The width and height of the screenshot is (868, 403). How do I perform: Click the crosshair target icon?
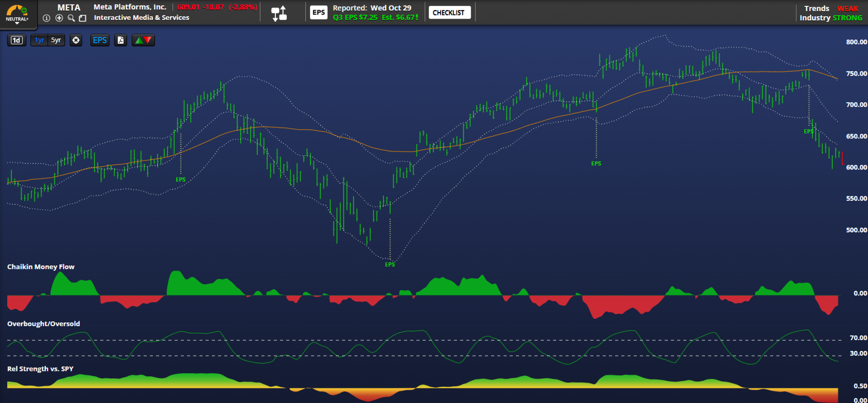76,40
